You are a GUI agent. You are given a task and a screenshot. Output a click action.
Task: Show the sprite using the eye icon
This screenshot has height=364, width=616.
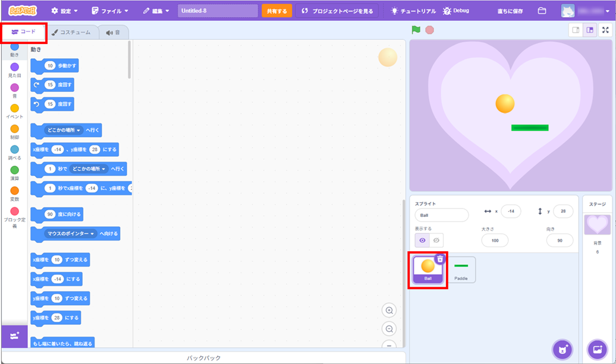click(x=422, y=240)
